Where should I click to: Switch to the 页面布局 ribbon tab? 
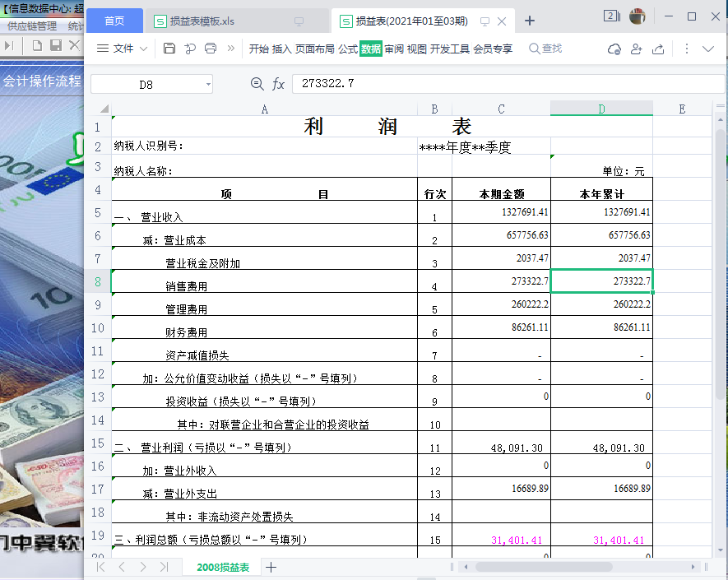(315, 49)
